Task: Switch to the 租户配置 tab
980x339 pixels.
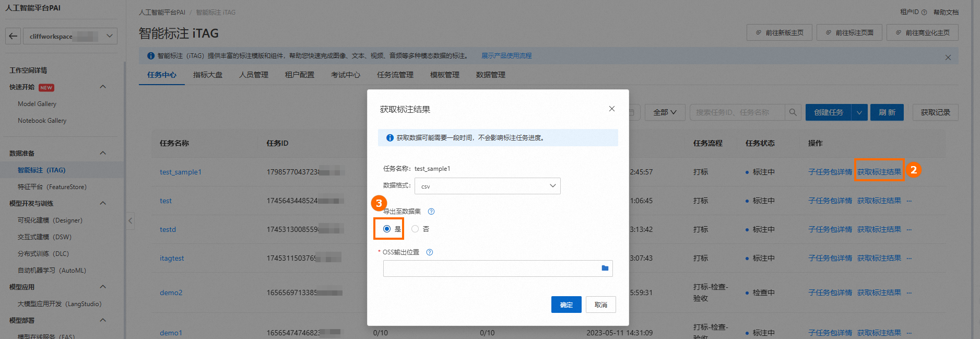Action: (x=300, y=75)
